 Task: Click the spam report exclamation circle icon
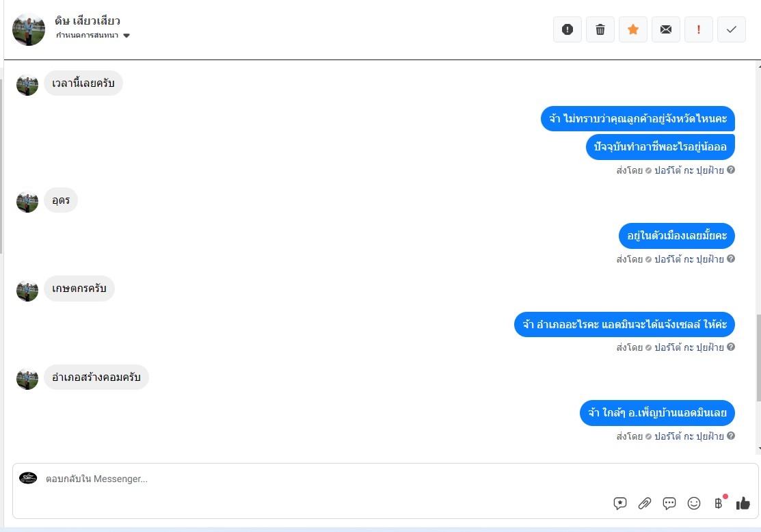pos(568,29)
